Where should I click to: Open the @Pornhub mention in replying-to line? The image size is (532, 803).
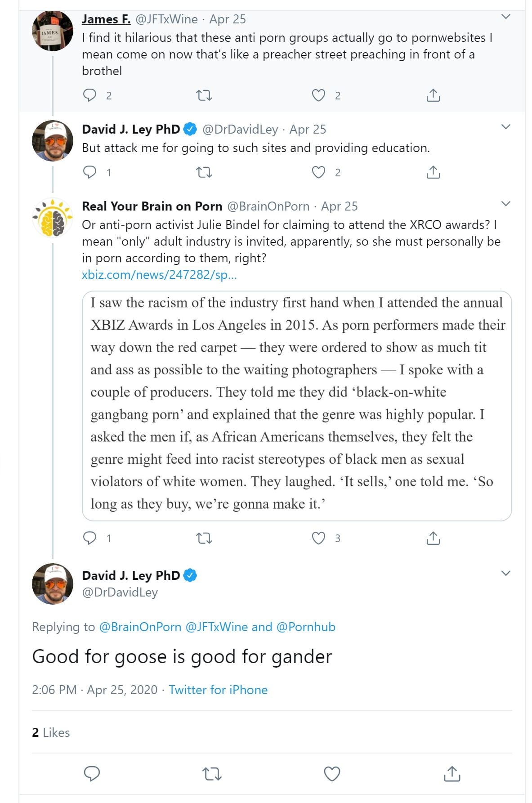click(x=306, y=627)
